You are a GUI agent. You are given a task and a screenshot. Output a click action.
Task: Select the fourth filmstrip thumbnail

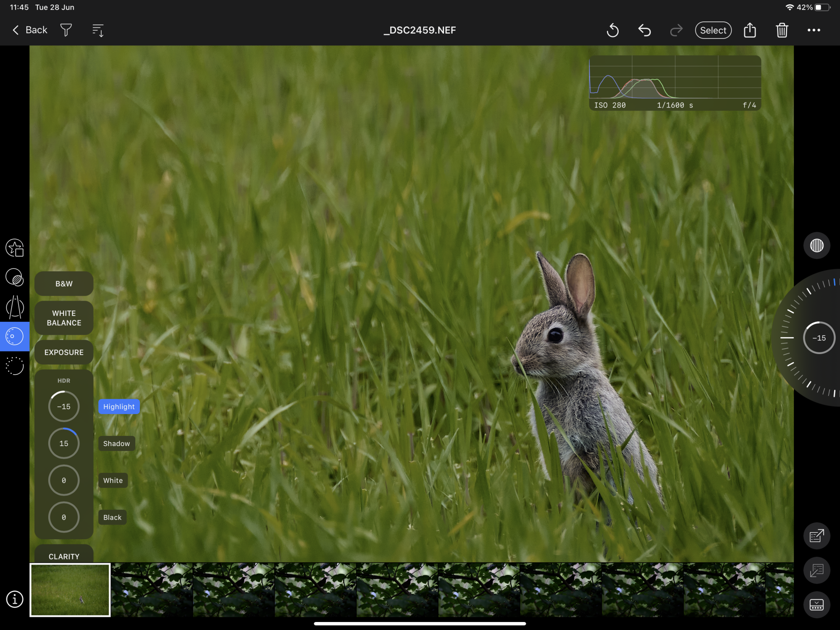click(x=315, y=590)
